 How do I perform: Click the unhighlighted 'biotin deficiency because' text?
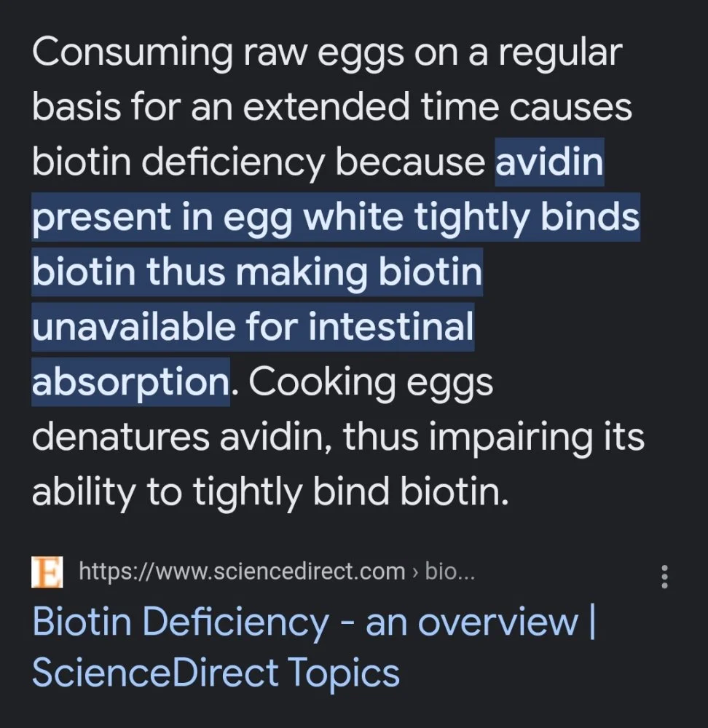(259, 162)
